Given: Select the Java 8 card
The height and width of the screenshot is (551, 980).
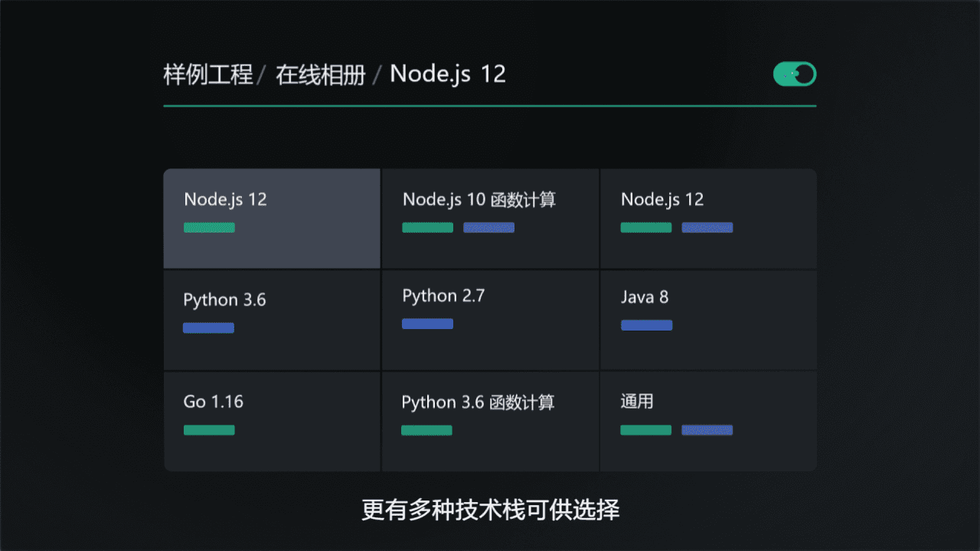Looking at the screenshot, I should tap(708, 319).
